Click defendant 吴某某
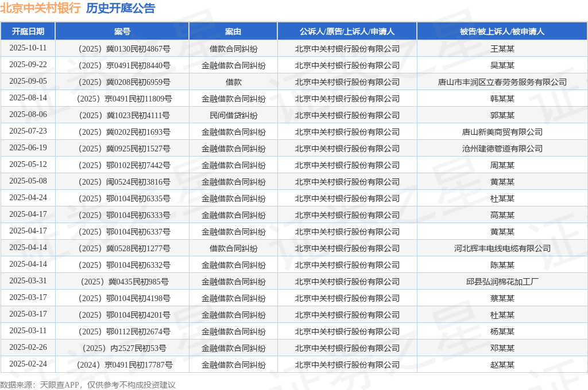The width and height of the screenshot is (588, 390). tap(502, 65)
